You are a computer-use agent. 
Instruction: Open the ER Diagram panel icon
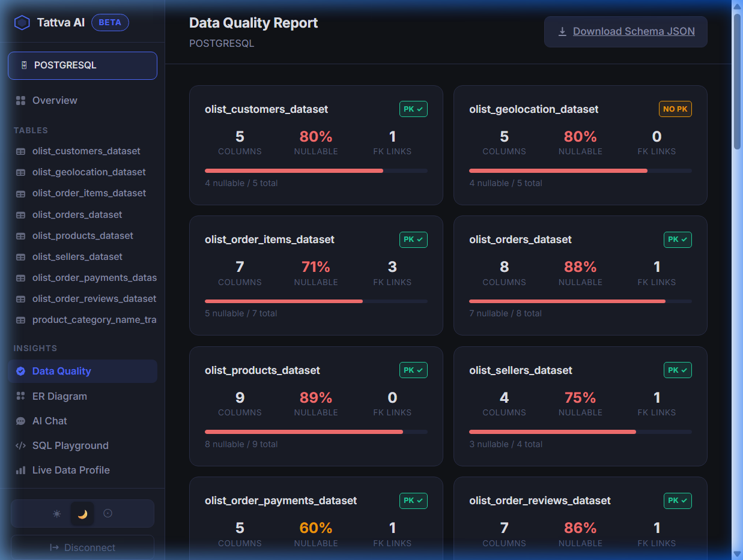[x=20, y=396]
